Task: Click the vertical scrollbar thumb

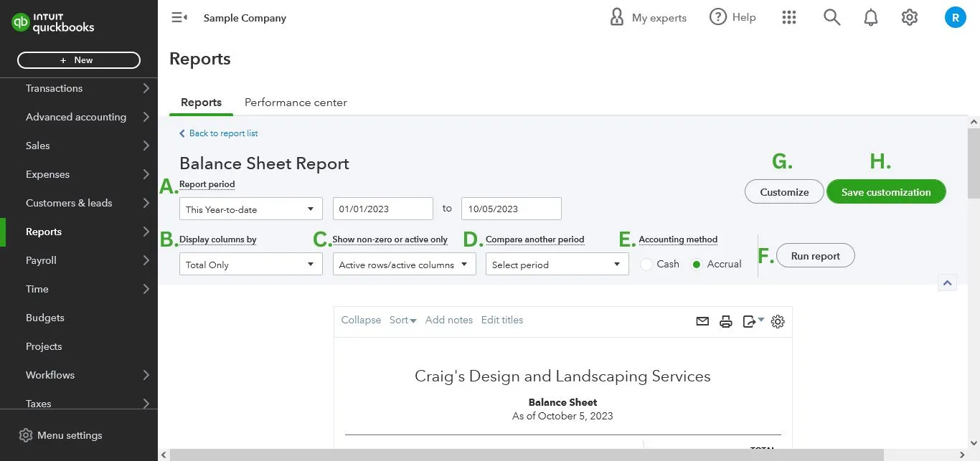Action: (974, 163)
